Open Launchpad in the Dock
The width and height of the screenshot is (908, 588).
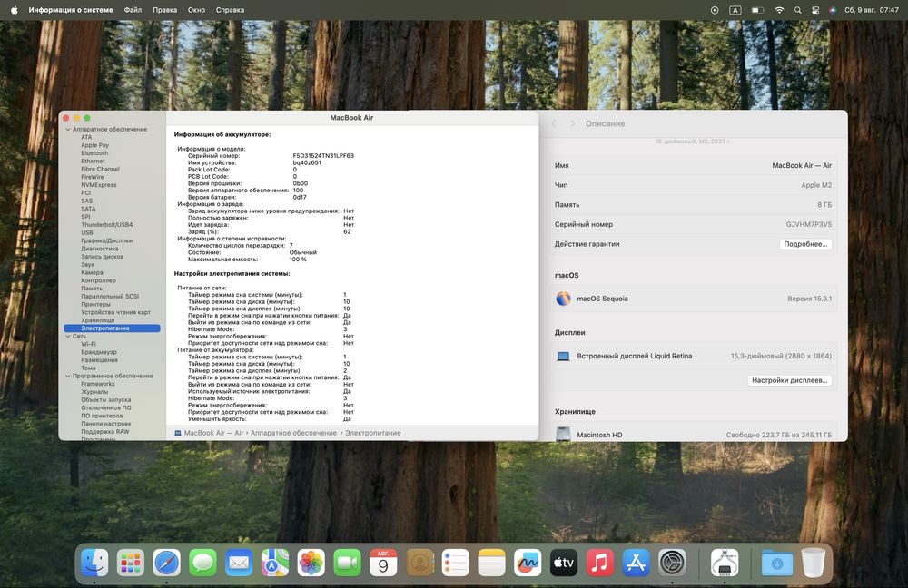tap(130, 563)
